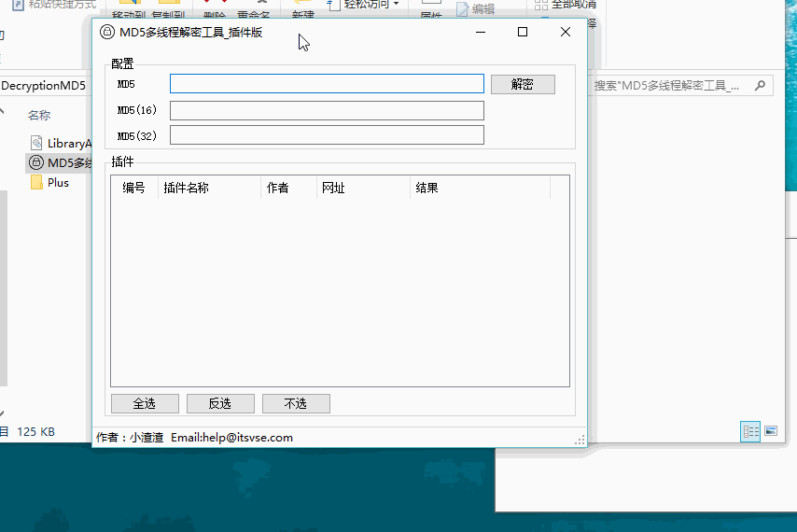Viewport: 797px width, 532px height.
Task: Click the Plus folder icon
Action: click(36, 182)
